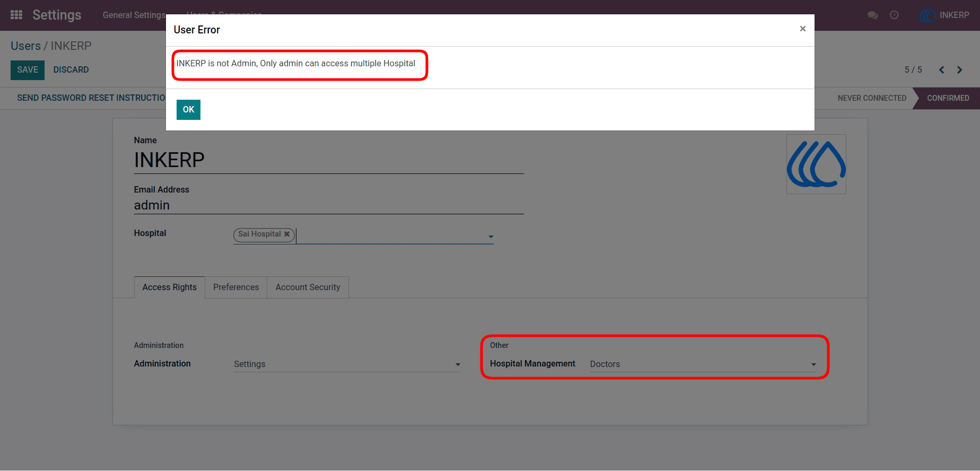Remove the Sai Hospital tag
The width and height of the screenshot is (980, 471).
tap(287, 234)
